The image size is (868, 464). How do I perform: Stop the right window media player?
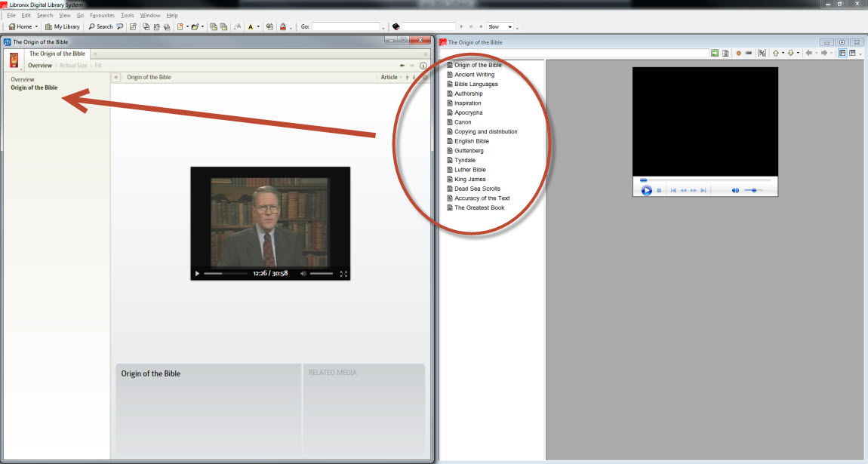[659, 190]
